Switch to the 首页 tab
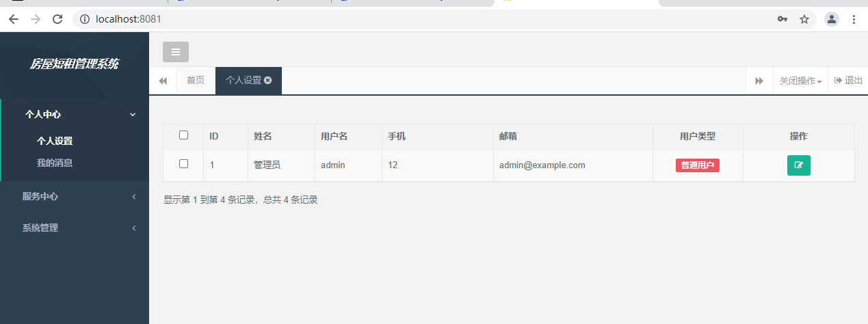868x324 pixels. (x=196, y=81)
